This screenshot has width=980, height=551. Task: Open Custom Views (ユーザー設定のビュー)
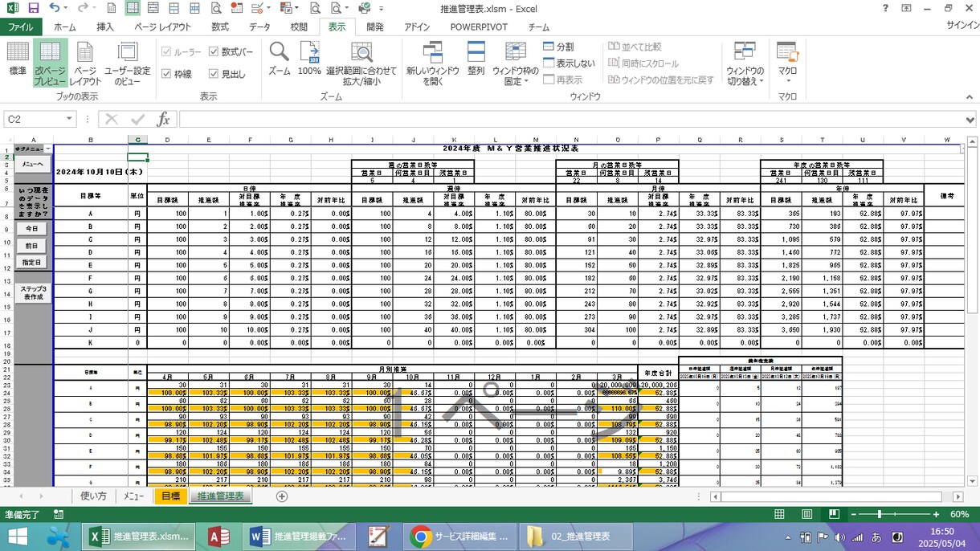point(128,63)
